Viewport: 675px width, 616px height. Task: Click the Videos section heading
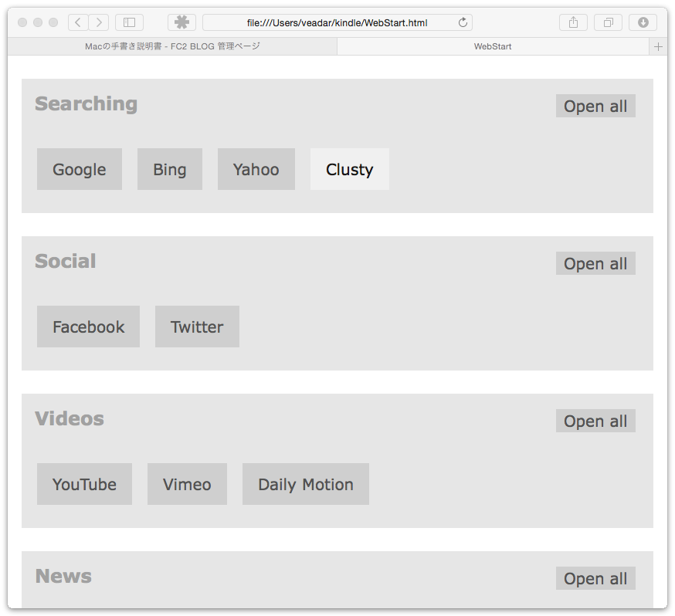click(70, 418)
